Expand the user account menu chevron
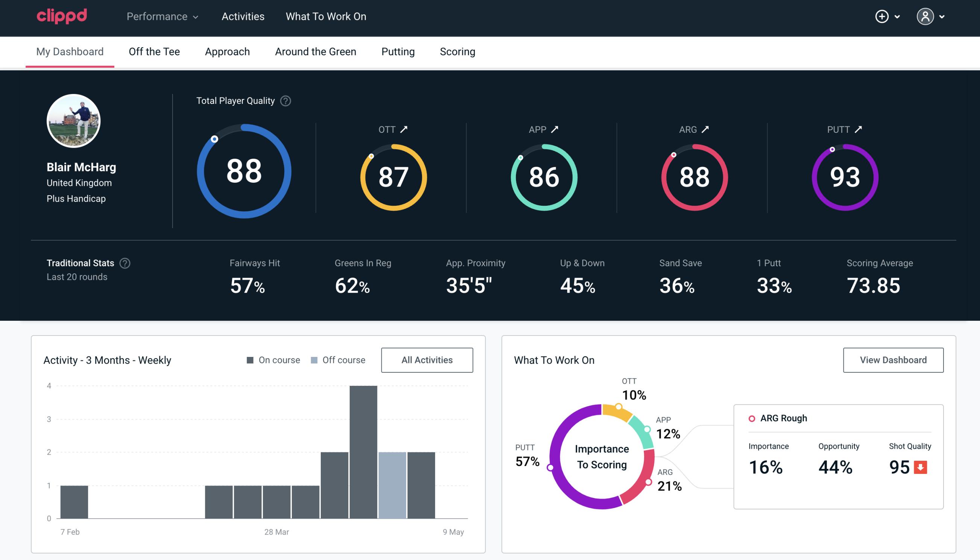Viewport: 980px width, 560px height. point(942,17)
